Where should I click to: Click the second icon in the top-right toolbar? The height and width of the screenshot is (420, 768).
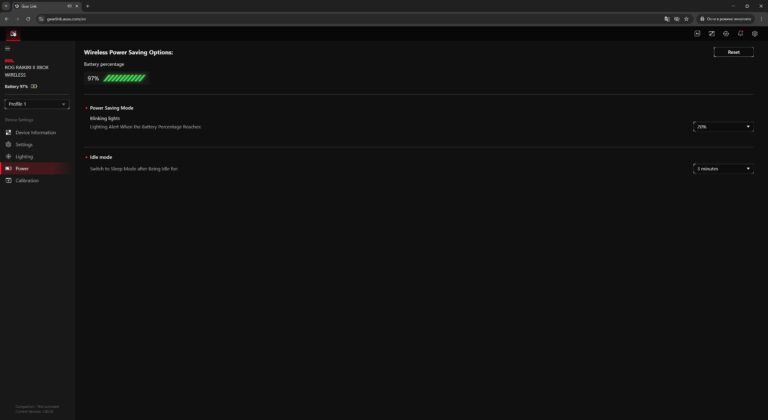pos(712,34)
